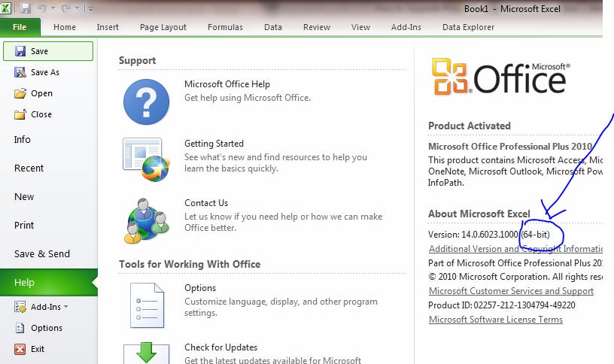614x364 pixels.
Task: Open Additional Version and Copyright Information link
Action: pos(515,249)
